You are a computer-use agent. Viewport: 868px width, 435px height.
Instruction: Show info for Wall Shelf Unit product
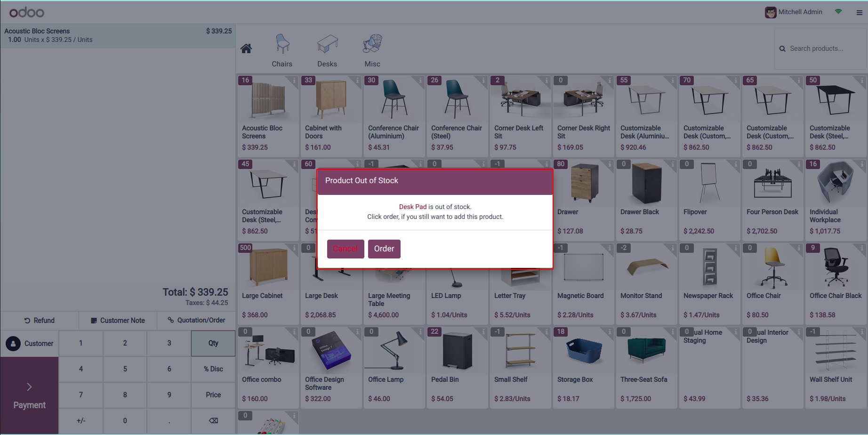tap(862, 332)
